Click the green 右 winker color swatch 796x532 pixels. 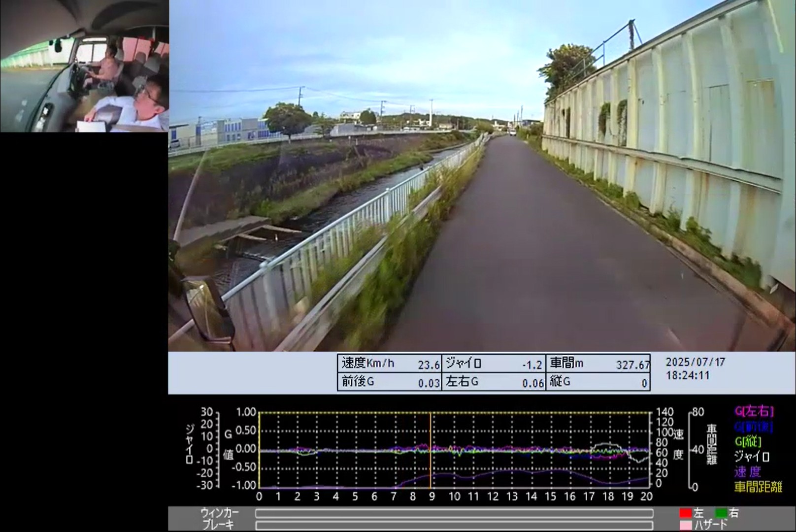point(721,513)
